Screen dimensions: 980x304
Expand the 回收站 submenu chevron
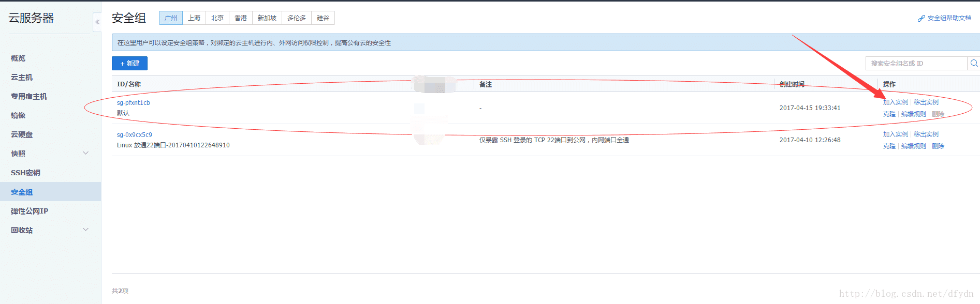[x=86, y=230]
